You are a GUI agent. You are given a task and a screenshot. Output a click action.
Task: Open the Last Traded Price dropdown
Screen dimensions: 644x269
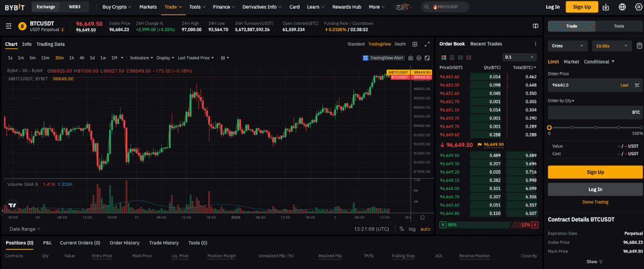tap(196, 57)
